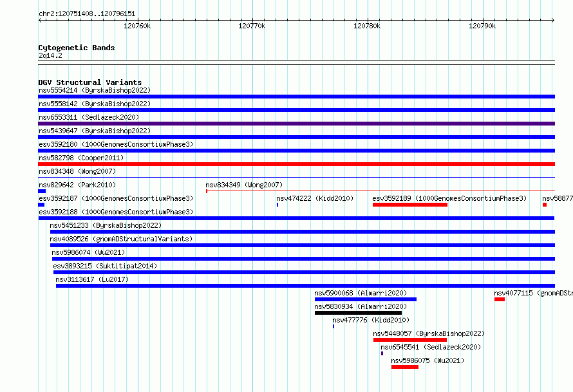Viewport: 573px width, 392px height.
Task: Click the ruler's right arrowhead
Action: click(553, 20)
